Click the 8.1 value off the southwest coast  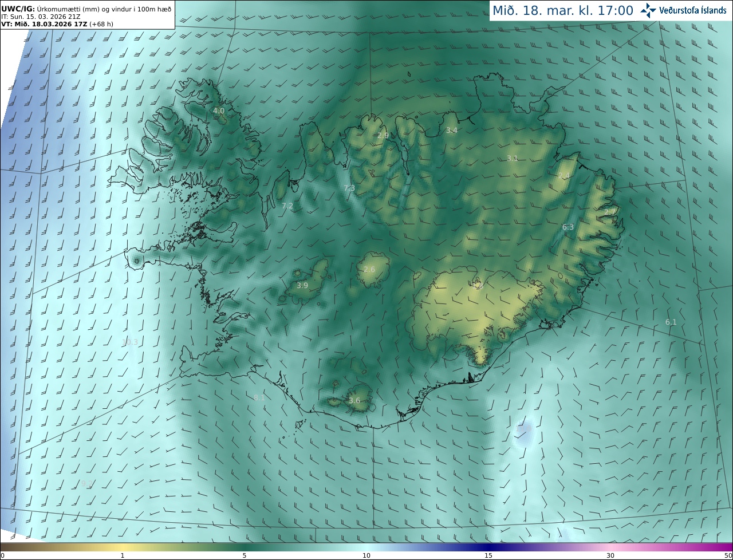pos(259,398)
